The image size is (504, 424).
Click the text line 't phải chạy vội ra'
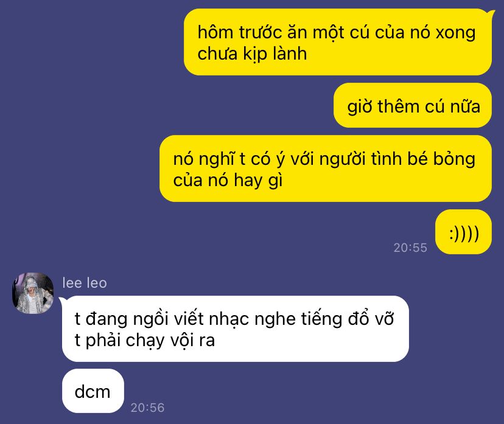click(x=145, y=340)
